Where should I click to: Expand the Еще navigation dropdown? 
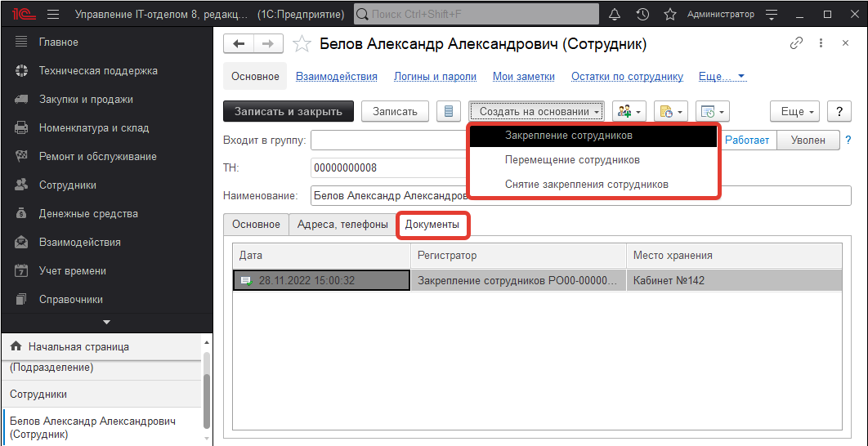click(723, 76)
